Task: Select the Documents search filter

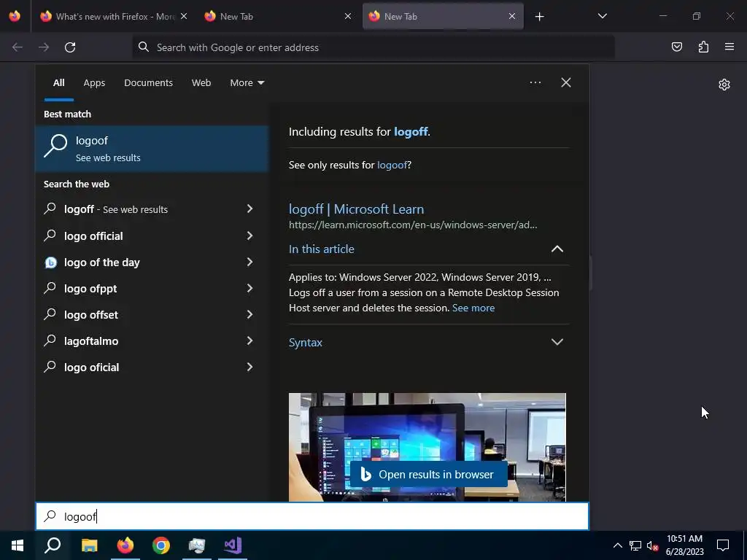Action: 148,83
